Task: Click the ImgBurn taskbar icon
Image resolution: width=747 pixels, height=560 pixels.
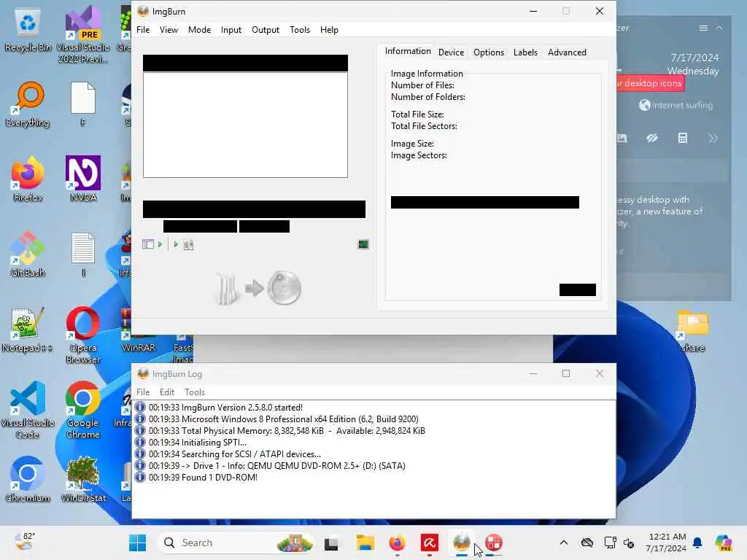Action: (x=462, y=542)
